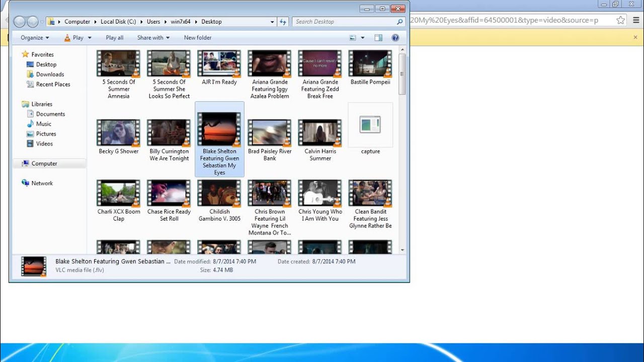The width and height of the screenshot is (644, 362).
Task: Expand the view options dropdown arrow
Action: [362, 38]
